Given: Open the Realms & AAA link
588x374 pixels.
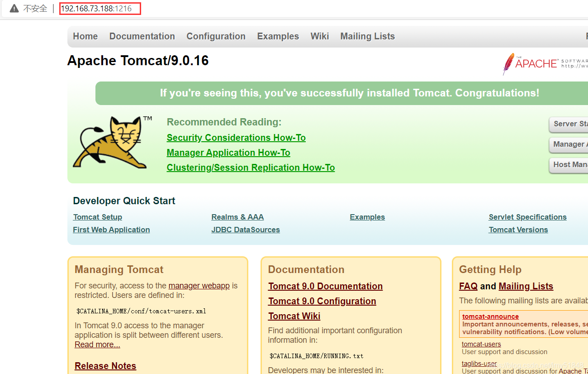Looking at the screenshot, I should coord(237,217).
